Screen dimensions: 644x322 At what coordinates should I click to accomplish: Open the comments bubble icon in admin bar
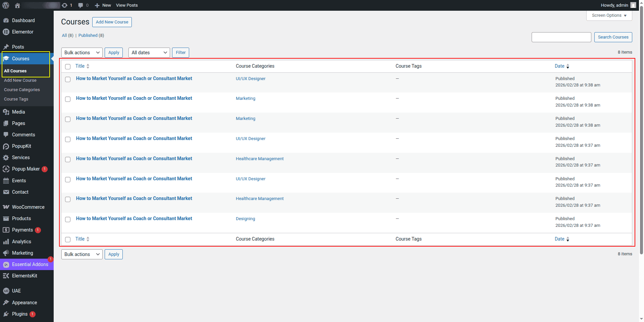pyautogui.click(x=80, y=5)
